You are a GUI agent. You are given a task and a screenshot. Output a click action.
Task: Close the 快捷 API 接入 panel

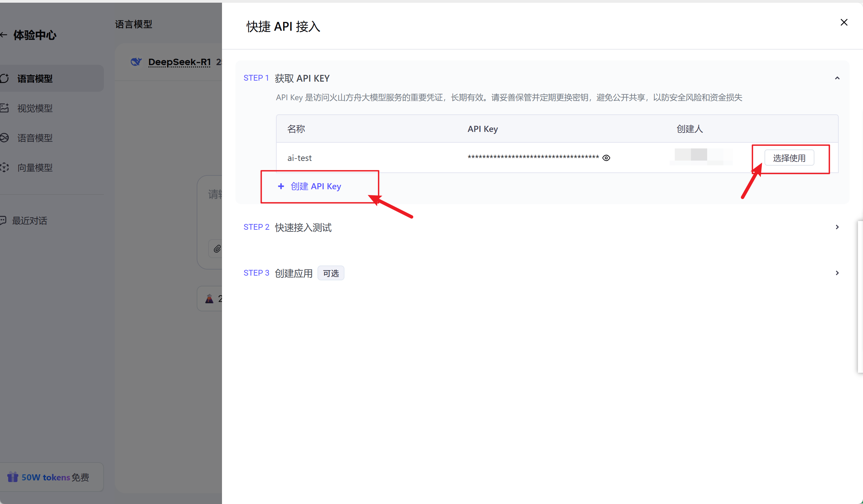(844, 23)
